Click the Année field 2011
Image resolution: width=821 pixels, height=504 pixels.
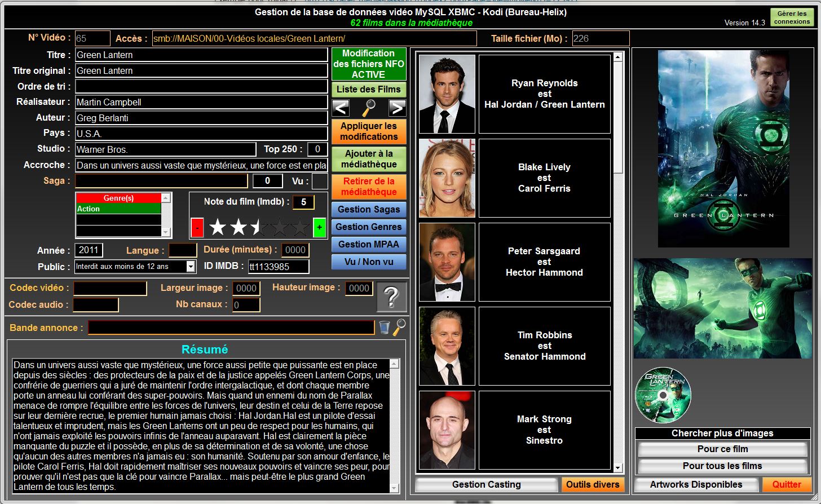coord(89,250)
